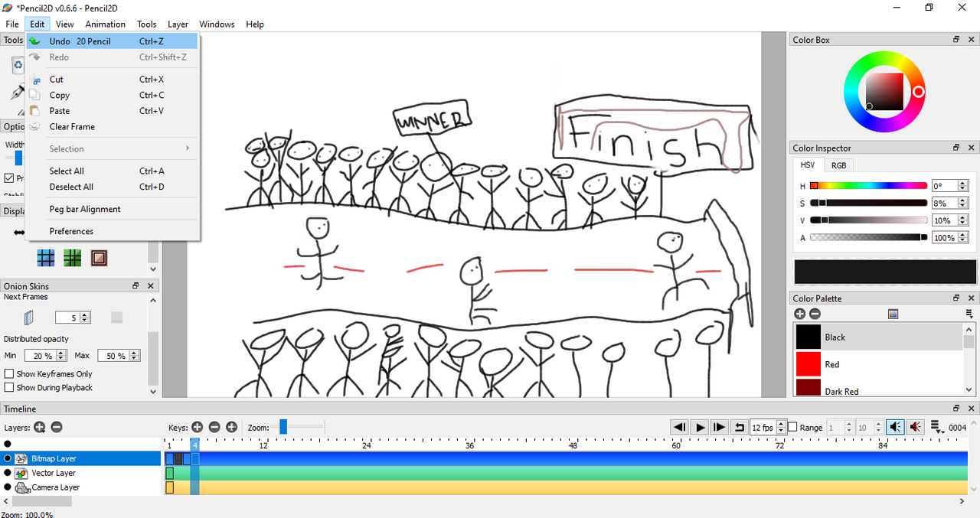Float the Timeline panel
The image size is (980, 518).
pos(956,409)
